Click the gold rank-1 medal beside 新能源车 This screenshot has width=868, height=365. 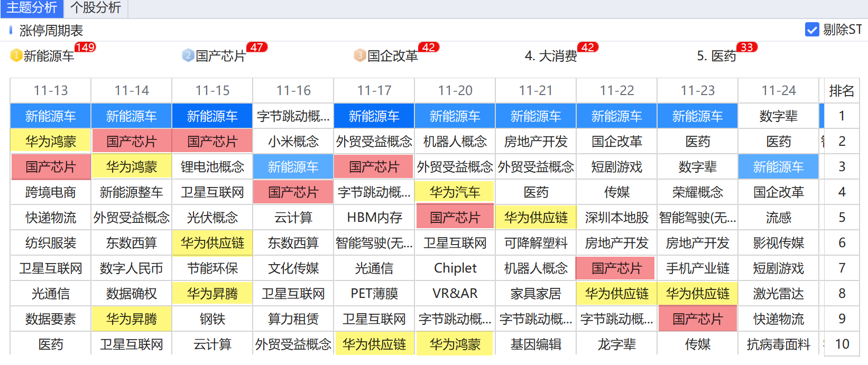click(x=16, y=55)
